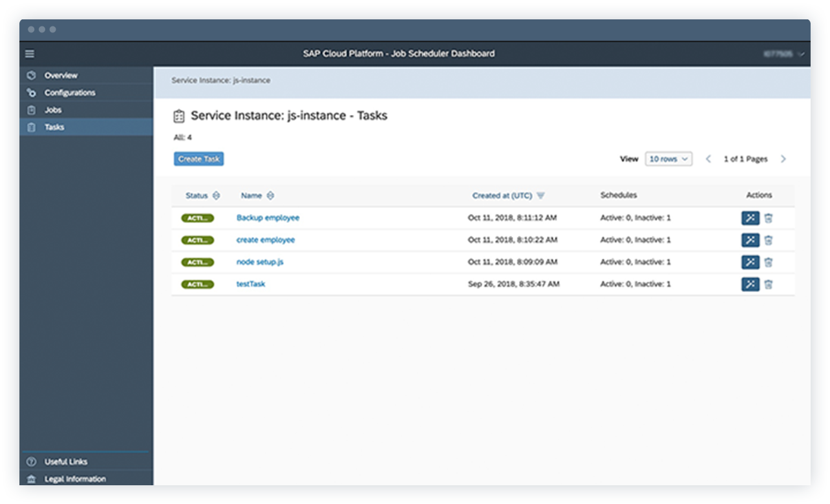Click the Name column header

(251, 195)
